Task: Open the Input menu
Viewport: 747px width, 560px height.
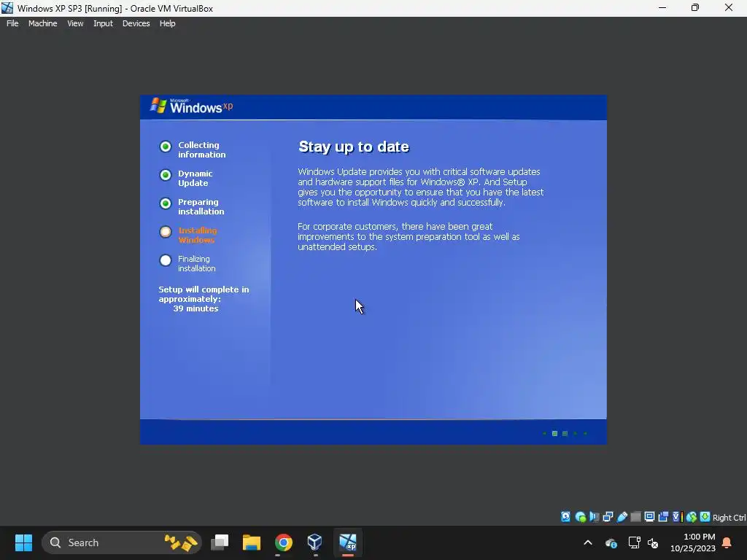Action: pos(103,23)
